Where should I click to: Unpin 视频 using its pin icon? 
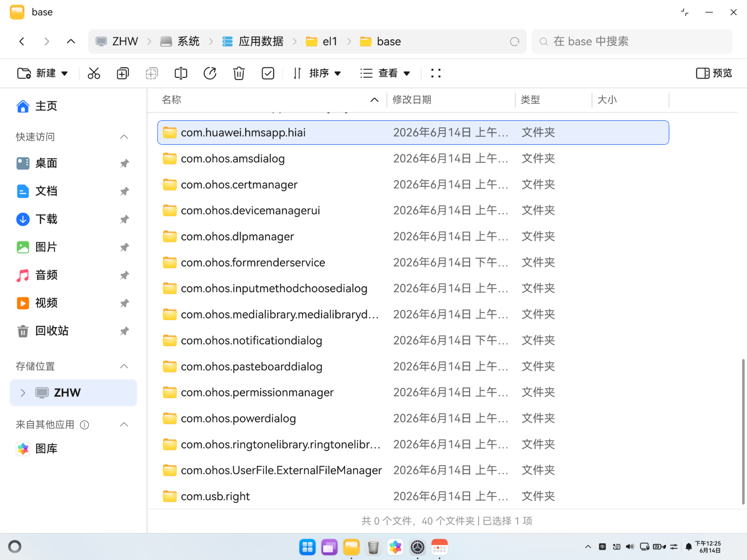[124, 303]
